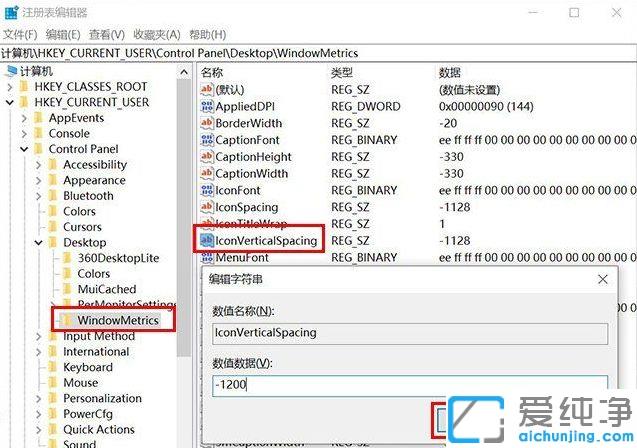Click the AppliedDPI DWORD value icon
637x448 pixels.
pos(207,106)
